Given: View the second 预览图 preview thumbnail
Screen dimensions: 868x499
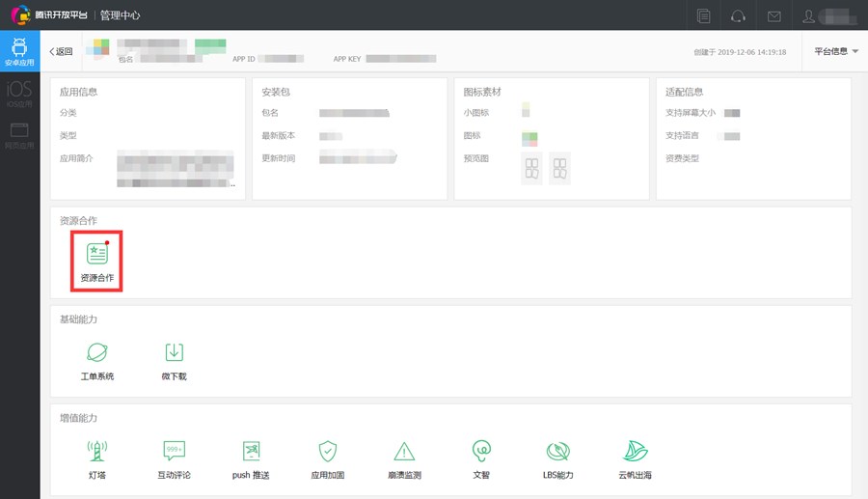Looking at the screenshot, I should tap(559, 168).
